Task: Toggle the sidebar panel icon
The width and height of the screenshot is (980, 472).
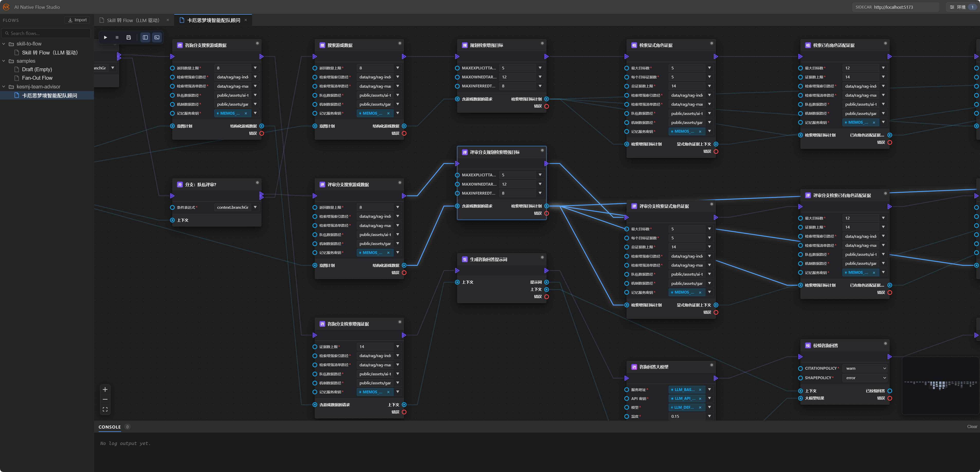Action: click(x=145, y=37)
